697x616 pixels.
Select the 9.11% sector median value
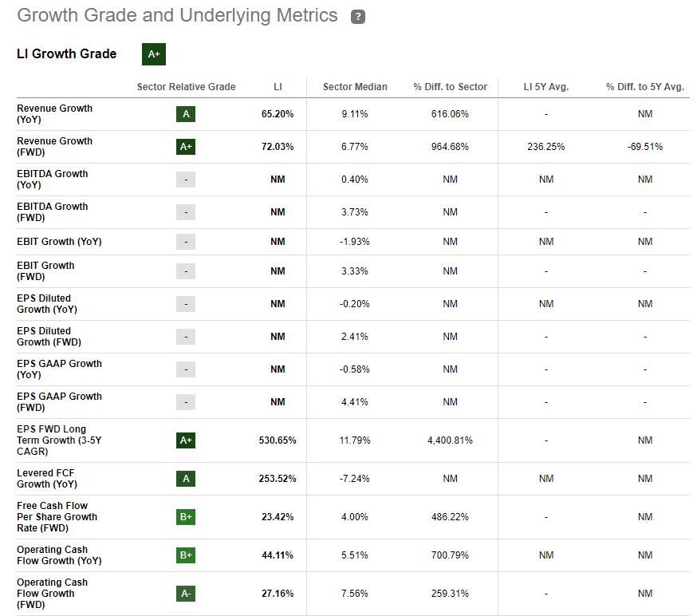coord(355,114)
